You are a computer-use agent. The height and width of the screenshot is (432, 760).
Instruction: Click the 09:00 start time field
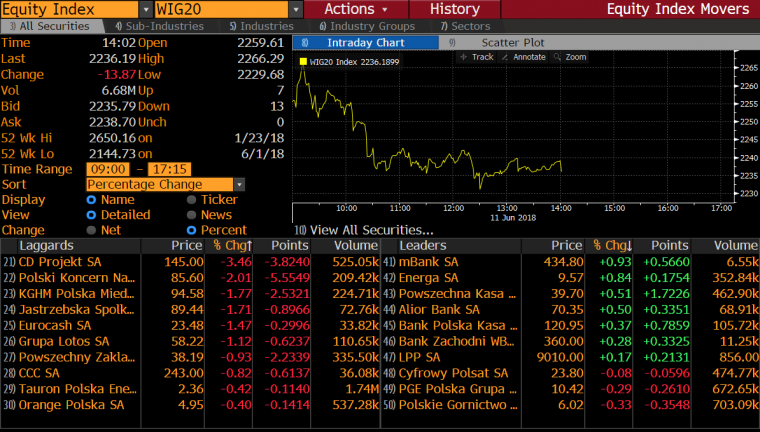[106, 169]
